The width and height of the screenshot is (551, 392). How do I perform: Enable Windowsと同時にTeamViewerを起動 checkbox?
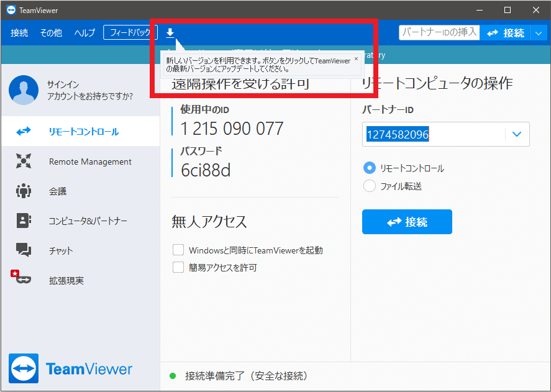(178, 250)
